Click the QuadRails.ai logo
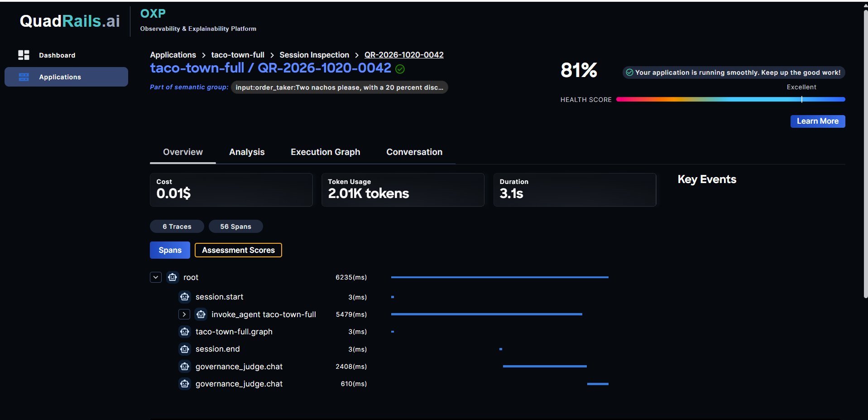This screenshot has height=420, width=868. point(70,21)
